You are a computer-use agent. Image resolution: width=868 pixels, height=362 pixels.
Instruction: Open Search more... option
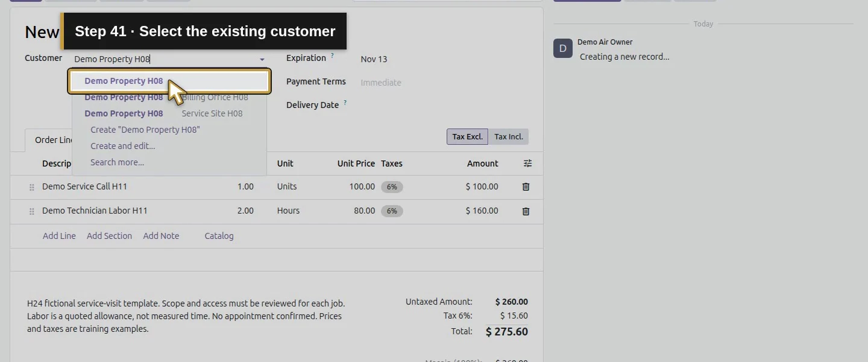tap(117, 162)
